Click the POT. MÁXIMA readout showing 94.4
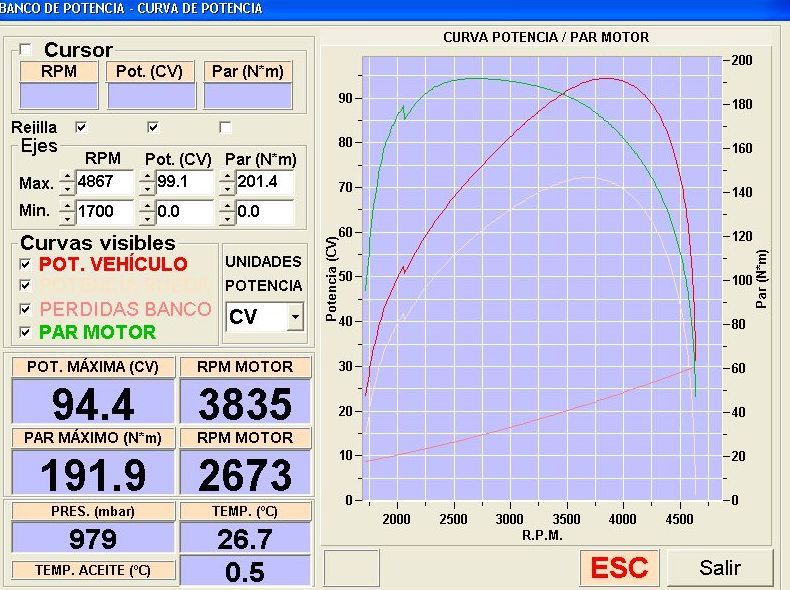Image resolution: width=790 pixels, height=590 pixels. [x=92, y=404]
